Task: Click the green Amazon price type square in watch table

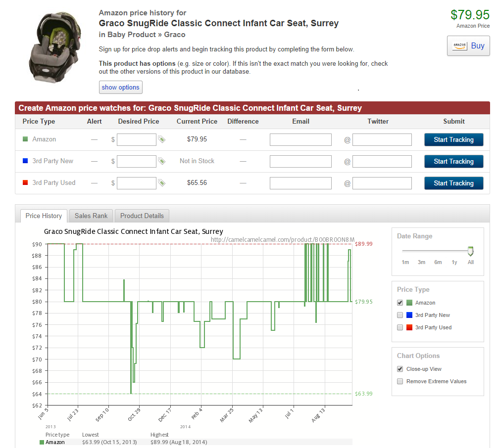Action: [25, 139]
